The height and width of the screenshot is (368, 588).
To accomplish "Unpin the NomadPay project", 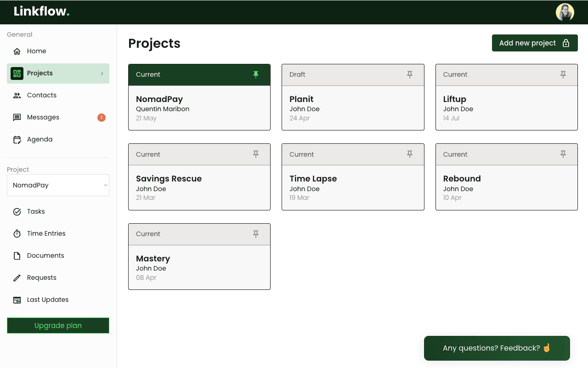I will point(256,74).
